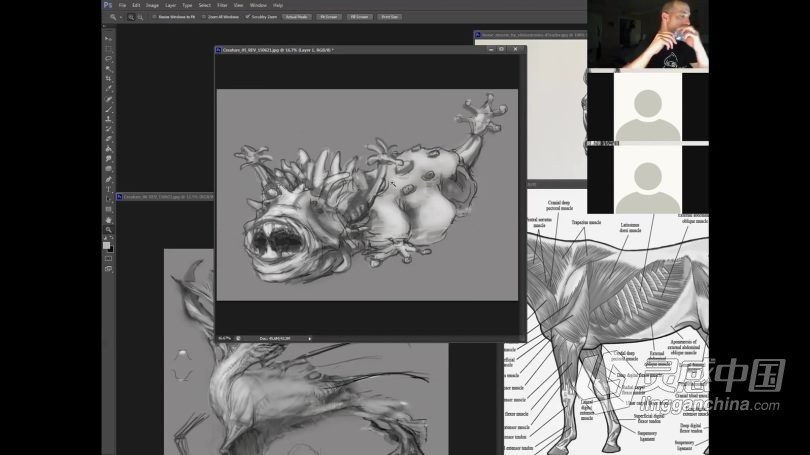Select the Rectangular Marquee tool
The image size is (810, 455).
point(108,49)
